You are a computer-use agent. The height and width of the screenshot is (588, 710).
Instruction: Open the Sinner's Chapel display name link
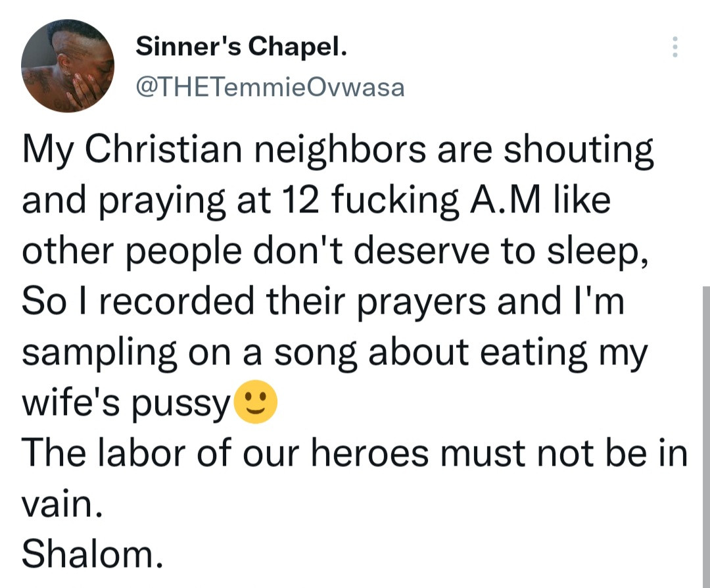(241, 46)
